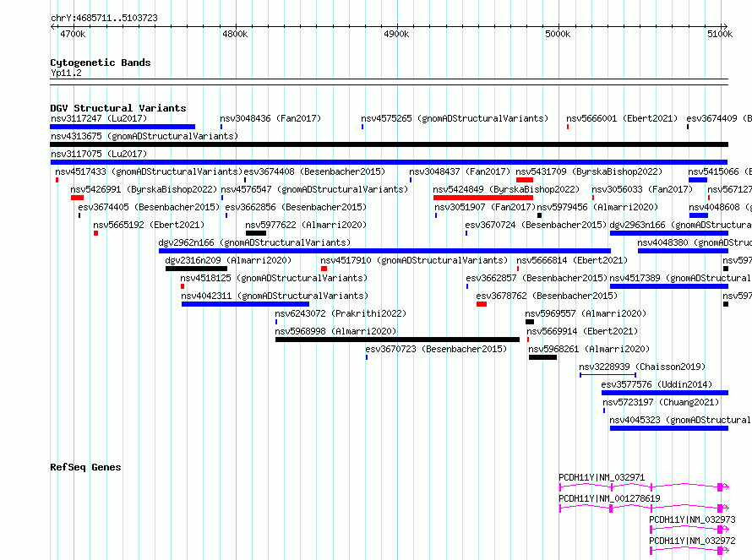Open dgv2962n166 gnomADStructuralVariants label

(254, 242)
